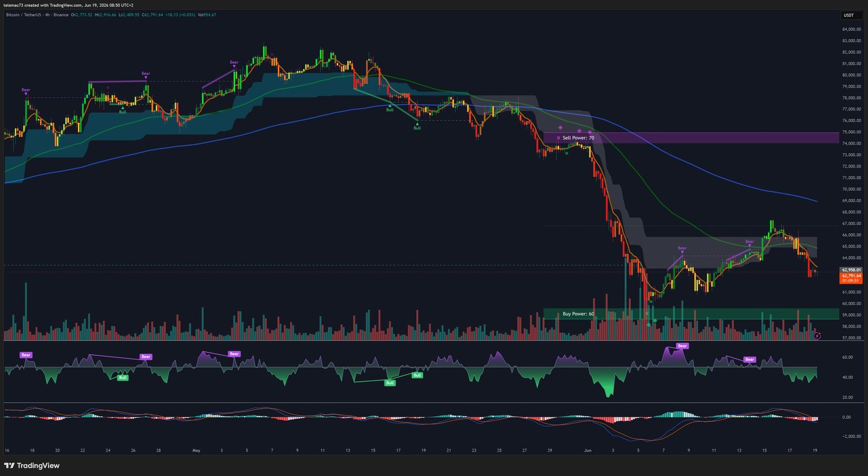Click the rightmost Bear tag in the oscillator pane

tap(750, 359)
